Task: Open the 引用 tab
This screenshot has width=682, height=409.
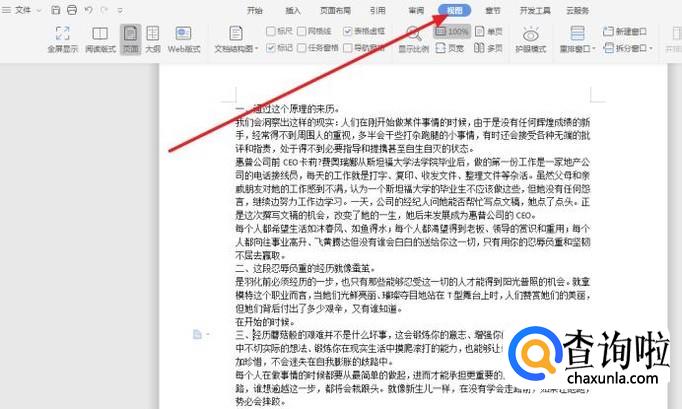Action: click(x=377, y=10)
